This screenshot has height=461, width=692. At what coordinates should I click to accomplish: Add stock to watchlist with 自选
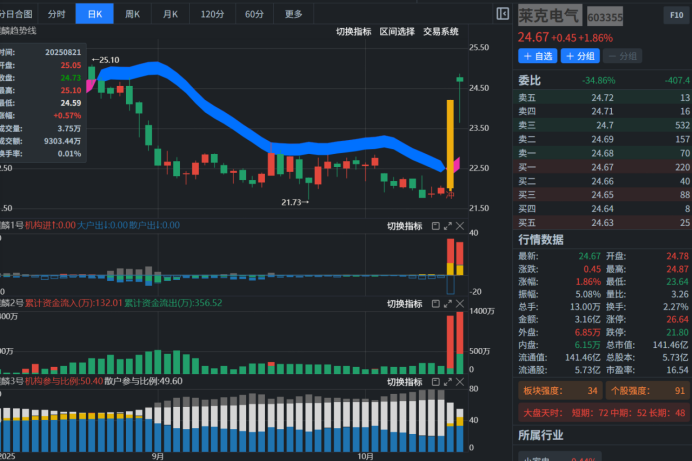coord(537,56)
